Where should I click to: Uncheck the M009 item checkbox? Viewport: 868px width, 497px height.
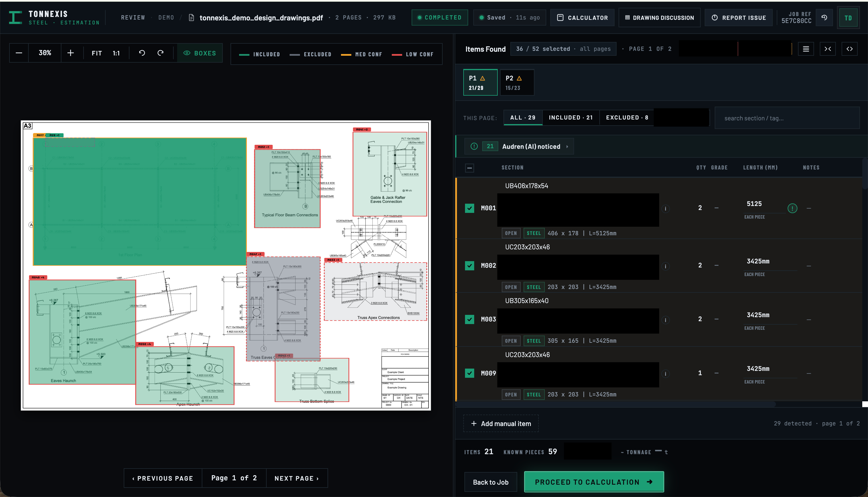coord(470,373)
